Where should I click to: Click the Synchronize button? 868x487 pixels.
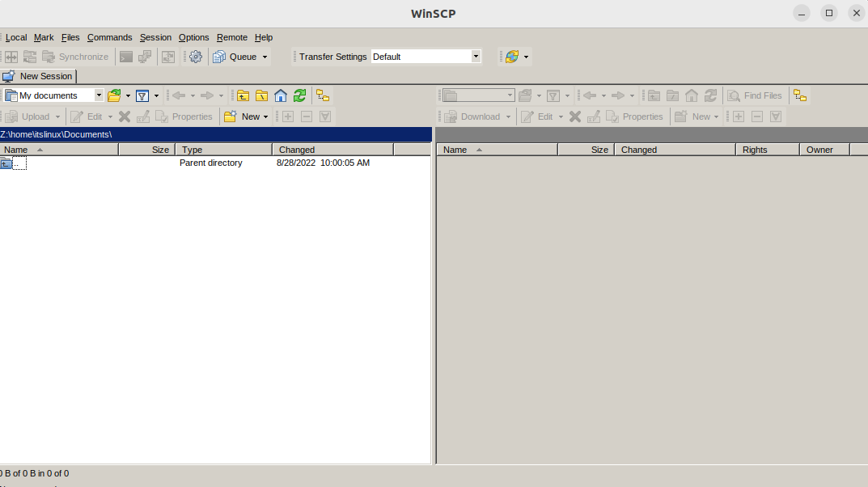point(75,57)
